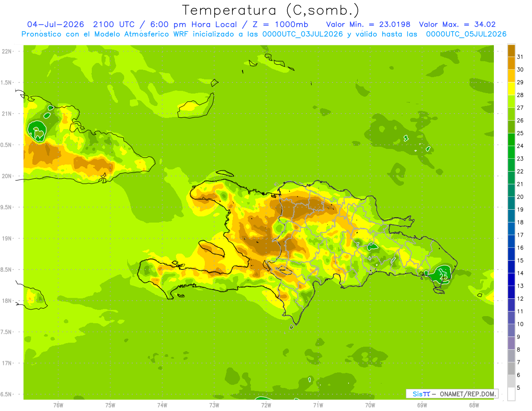532x411 pixels.
Task: Click the "Temperatura (C,somb.)" map title
Action: tap(271, 10)
